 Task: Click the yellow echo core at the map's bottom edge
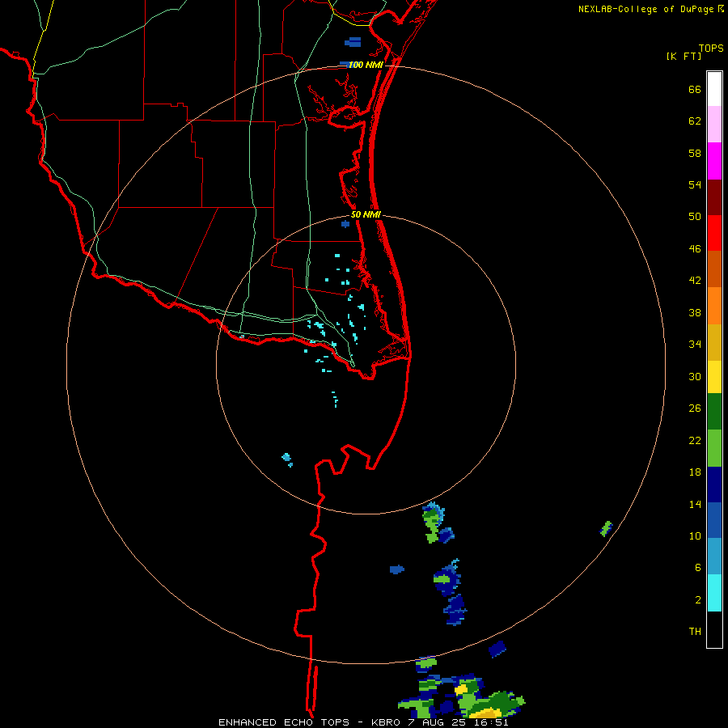(x=487, y=713)
